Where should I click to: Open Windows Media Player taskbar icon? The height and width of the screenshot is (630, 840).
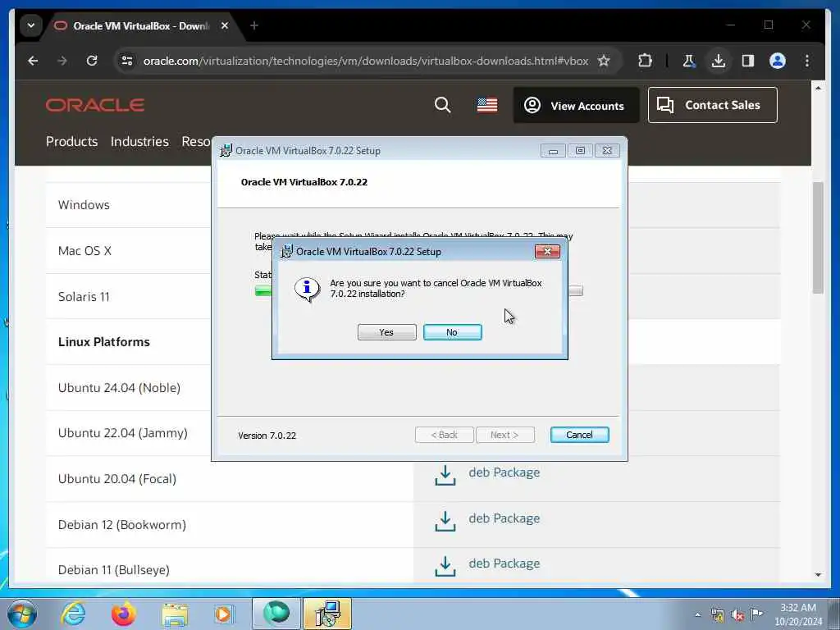pos(224,614)
